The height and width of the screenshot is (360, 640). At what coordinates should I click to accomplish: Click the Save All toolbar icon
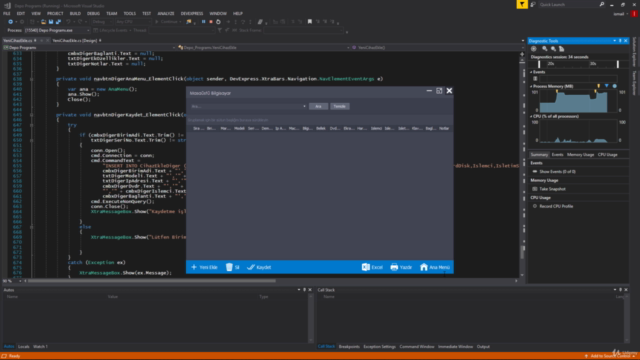coord(58,22)
